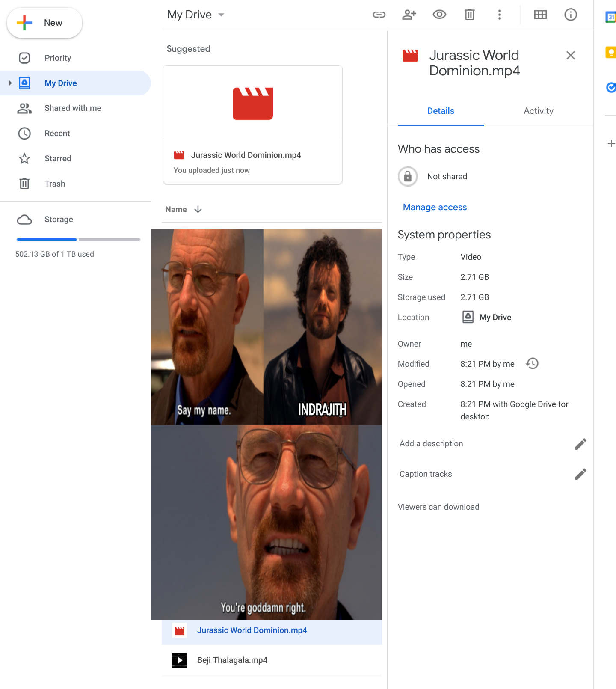Click the Size value 2.71 GB
The height and width of the screenshot is (689, 616).
pos(475,277)
